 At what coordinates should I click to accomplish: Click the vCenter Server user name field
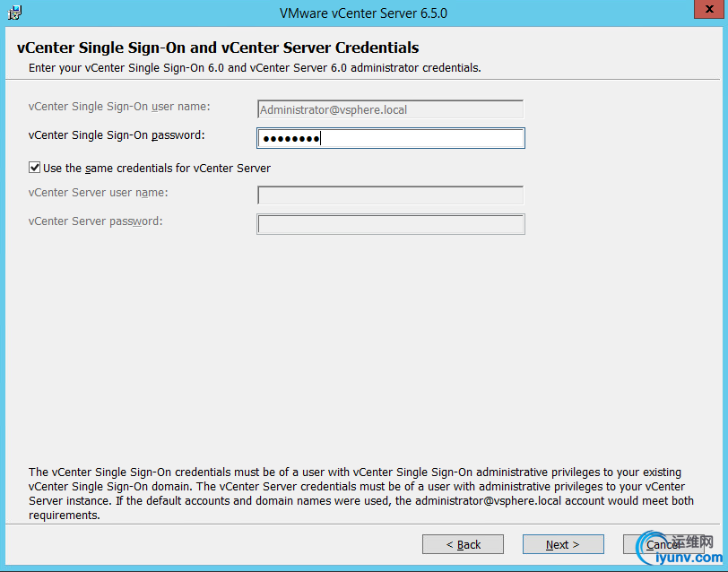click(x=390, y=195)
